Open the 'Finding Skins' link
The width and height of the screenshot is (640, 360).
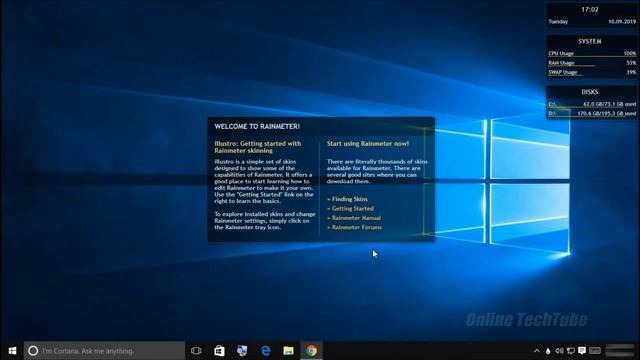349,199
